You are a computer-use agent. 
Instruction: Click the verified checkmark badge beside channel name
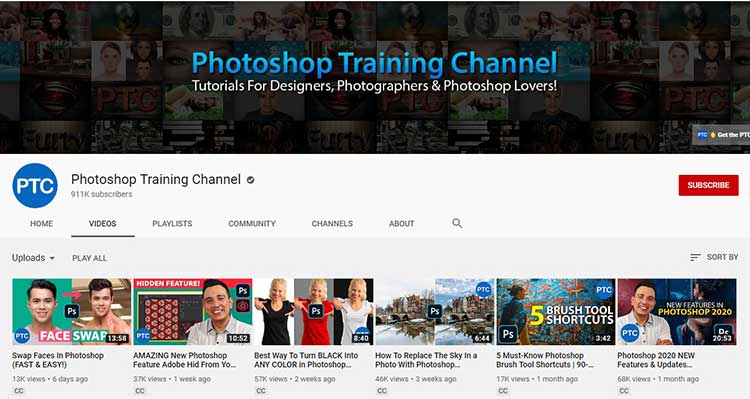tap(250, 180)
